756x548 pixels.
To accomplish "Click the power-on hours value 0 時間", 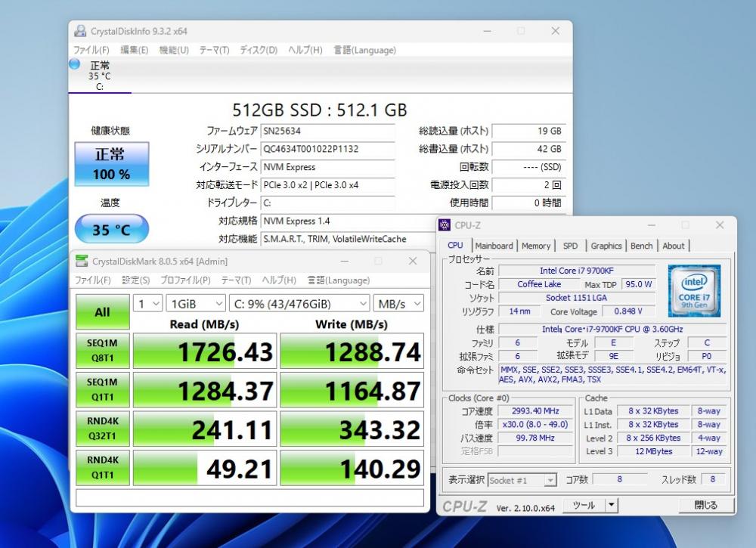I will pyautogui.click(x=528, y=203).
